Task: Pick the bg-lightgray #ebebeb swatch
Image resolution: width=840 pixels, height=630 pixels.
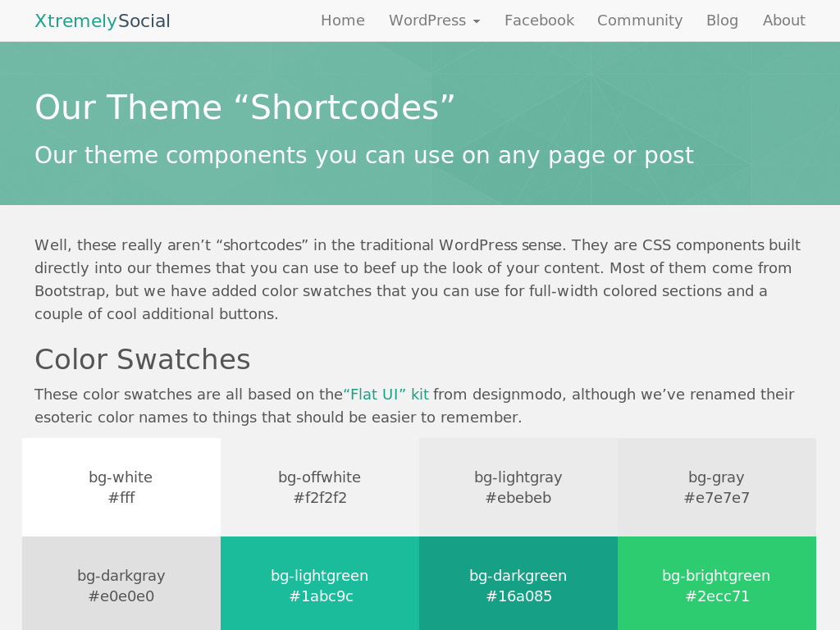Action: [518, 487]
